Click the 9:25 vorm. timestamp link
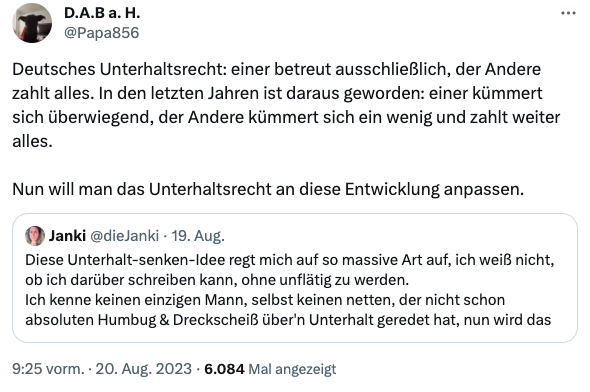The height and width of the screenshot is (392, 590). [x=48, y=369]
